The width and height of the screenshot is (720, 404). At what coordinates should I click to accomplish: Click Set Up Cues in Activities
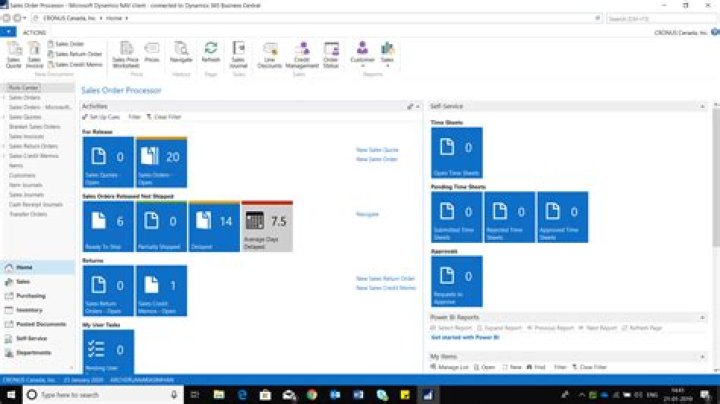[101, 117]
